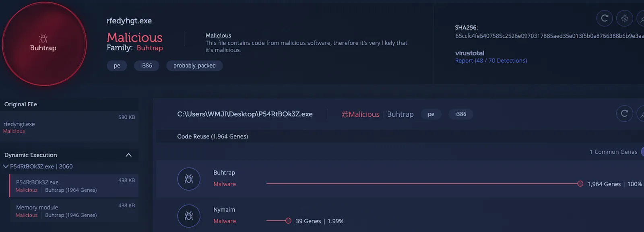Click Buhtrap label in file detail header
This screenshot has height=232, width=644.
[400, 114]
